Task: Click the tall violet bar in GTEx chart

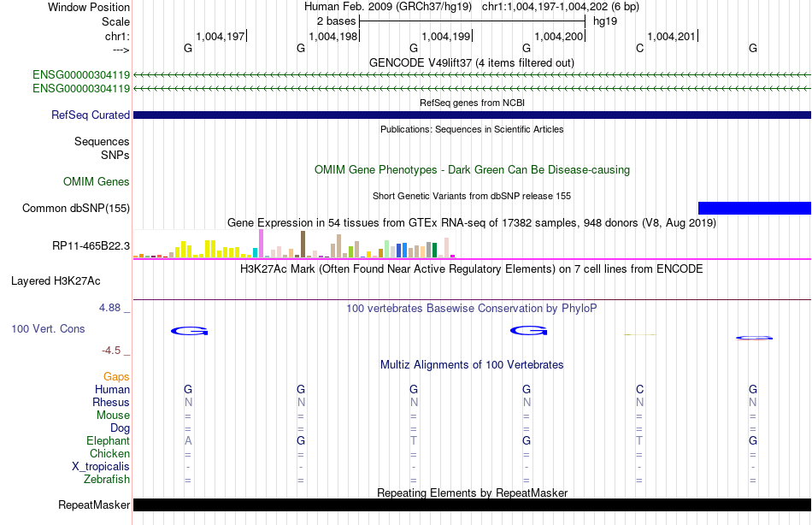Action: (262, 244)
